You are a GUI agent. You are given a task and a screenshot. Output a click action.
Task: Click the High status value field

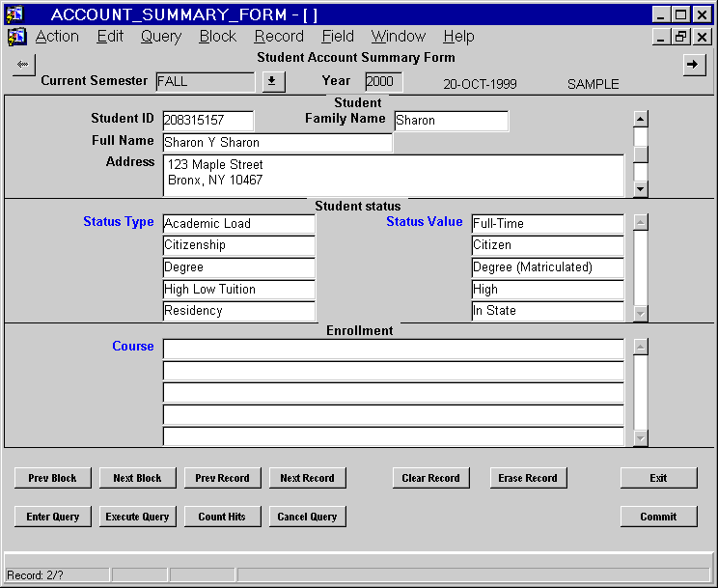547,290
